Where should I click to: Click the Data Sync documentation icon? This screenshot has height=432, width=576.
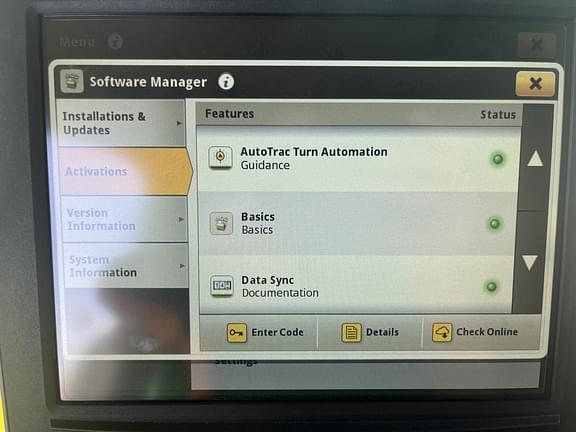(x=222, y=285)
